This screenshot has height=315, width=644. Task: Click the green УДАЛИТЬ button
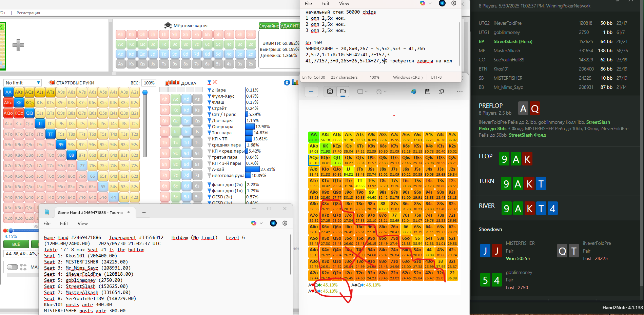click(x=290, y=26)
